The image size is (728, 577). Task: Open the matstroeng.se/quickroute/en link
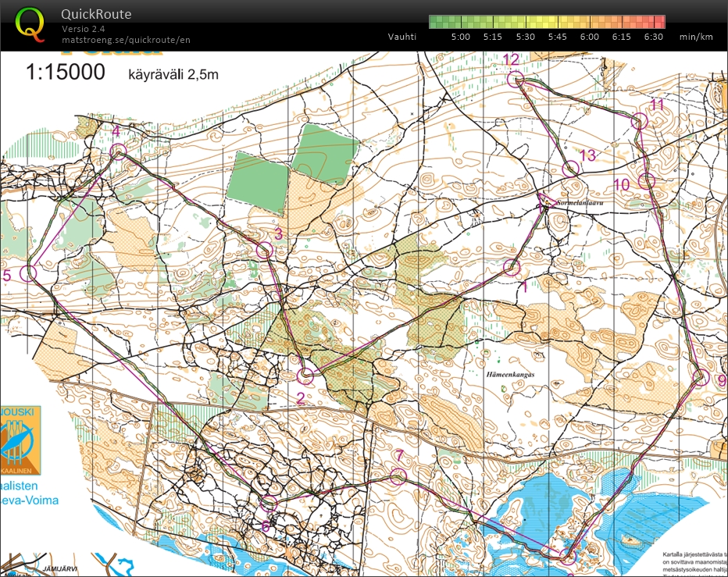click(x=126, y=39)
